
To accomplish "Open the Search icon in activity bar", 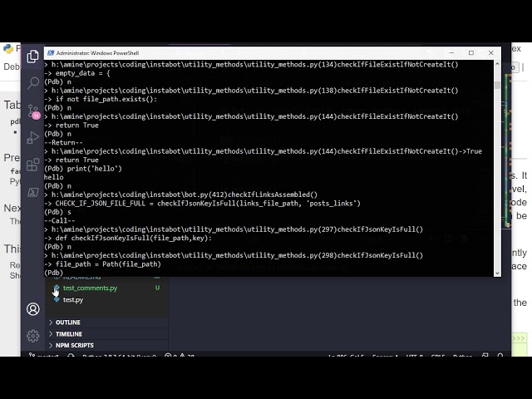I will coord(33,83).
